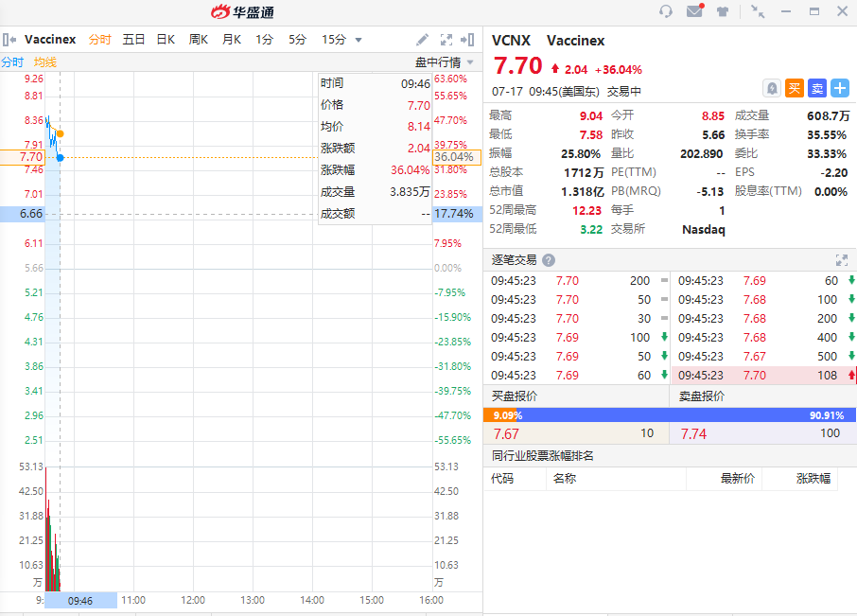857x616 pixels.
Task: Open the skin theme shirt icon
Action: click(724, 11)
